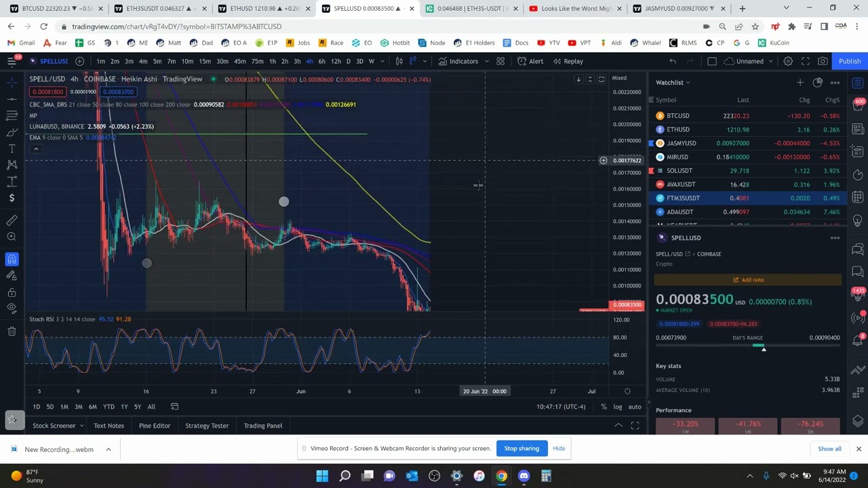Add a symbol to the watchlist

pyautogui.click(x=800, y=83)
